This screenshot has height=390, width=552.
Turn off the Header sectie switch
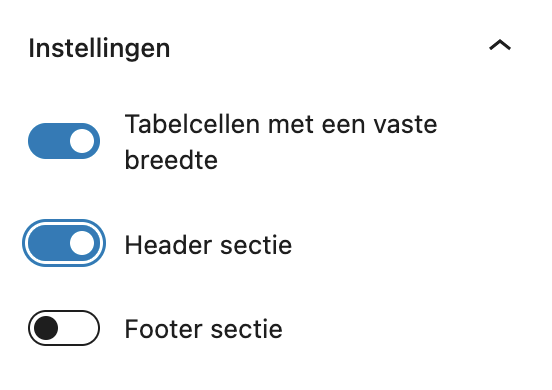(x=64, y=243)
